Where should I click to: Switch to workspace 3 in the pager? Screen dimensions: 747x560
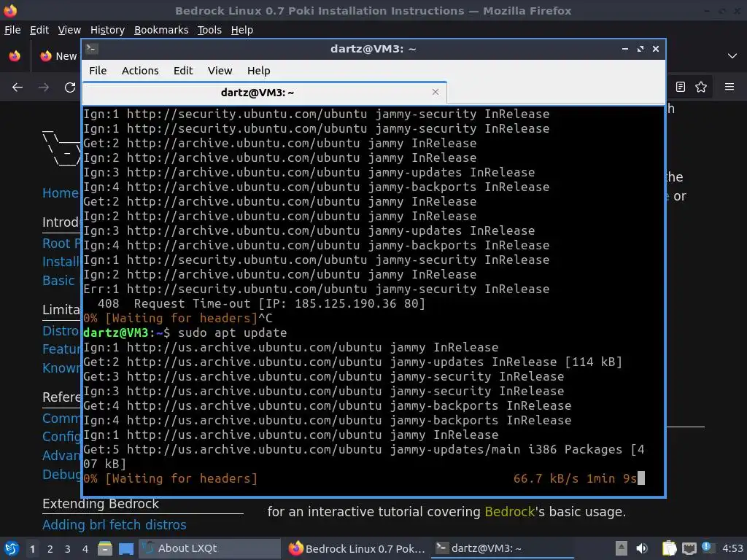click(68, 549)
